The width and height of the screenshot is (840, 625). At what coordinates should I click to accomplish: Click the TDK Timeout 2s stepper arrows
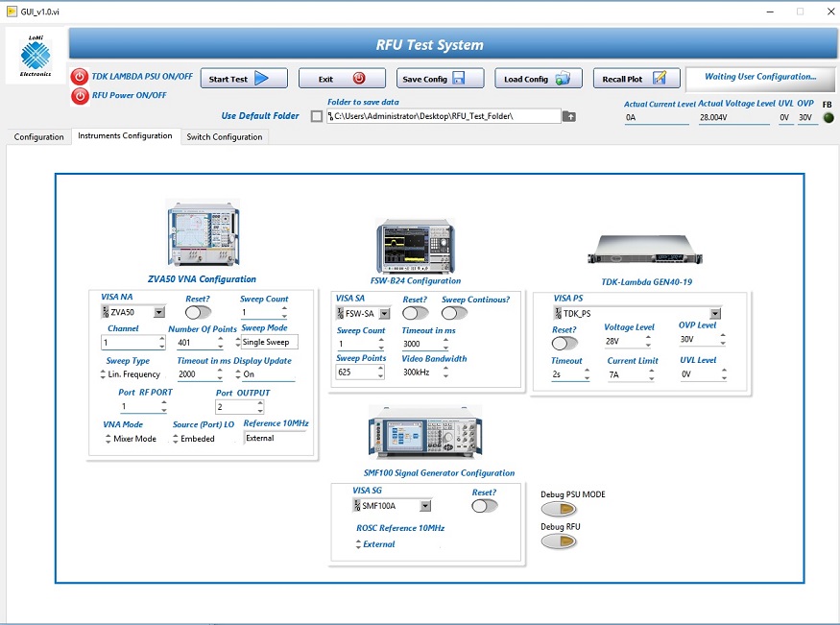click(x=588, y=374)
